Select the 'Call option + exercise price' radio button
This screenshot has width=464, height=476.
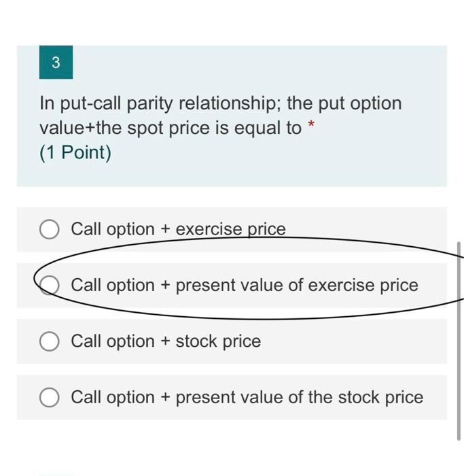point(50,230)
